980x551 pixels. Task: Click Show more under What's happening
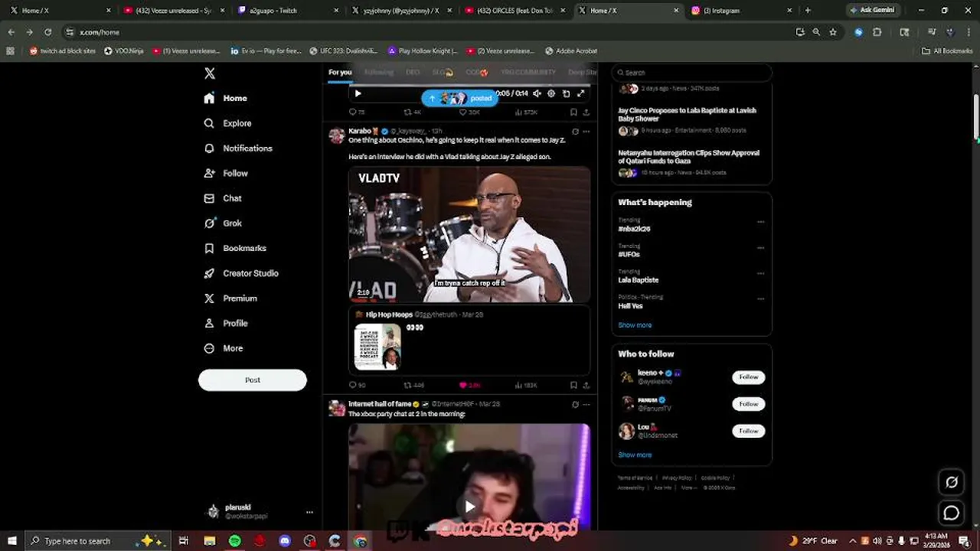tap(635, 325)
